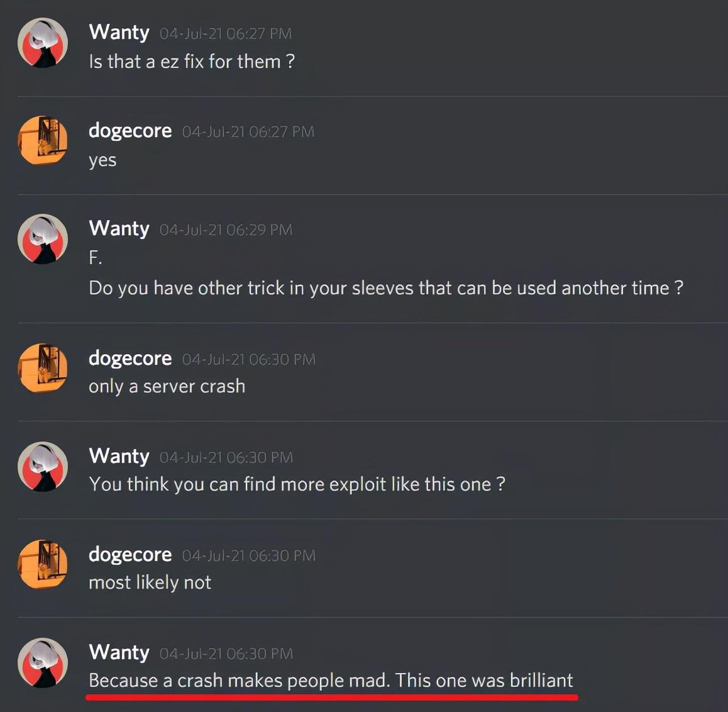Click the 'You think you can find more exploit' message

[x=297, y=484]
